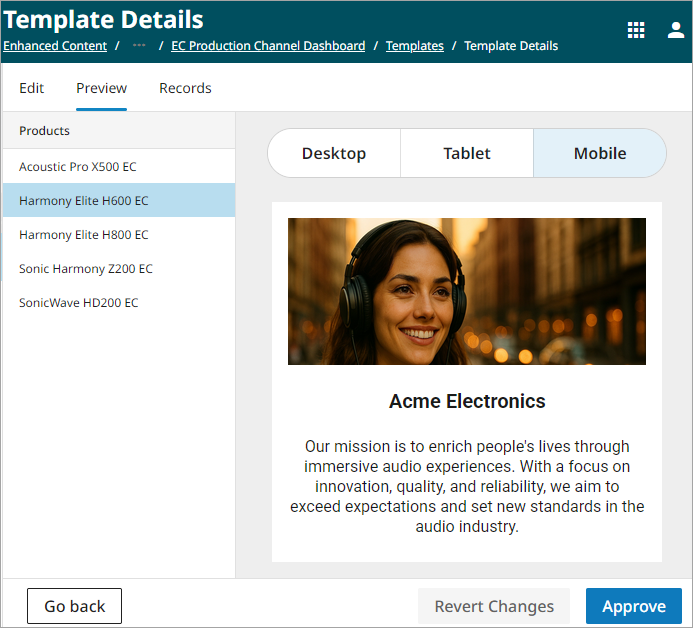The height and width of the screenshot is (628, 693).
Task: Select SonicWave HD200 EC product
Action: (79, 303)
